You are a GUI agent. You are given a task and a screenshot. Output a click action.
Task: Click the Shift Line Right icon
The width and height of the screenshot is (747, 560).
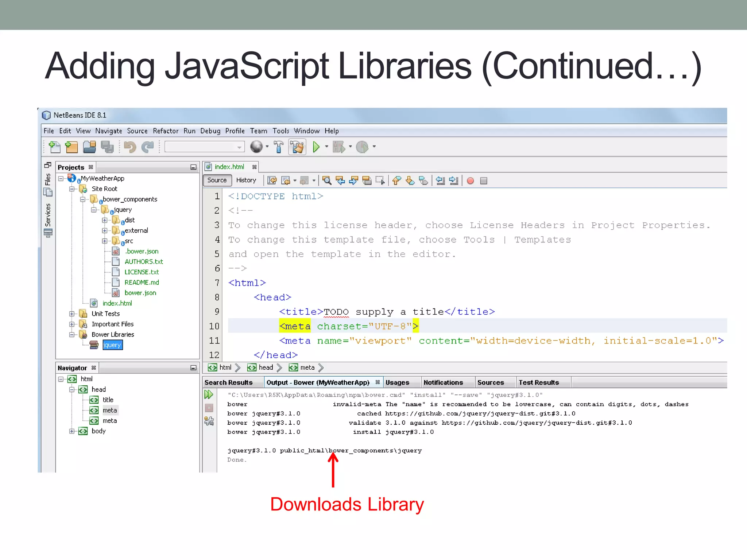[454, 180]
